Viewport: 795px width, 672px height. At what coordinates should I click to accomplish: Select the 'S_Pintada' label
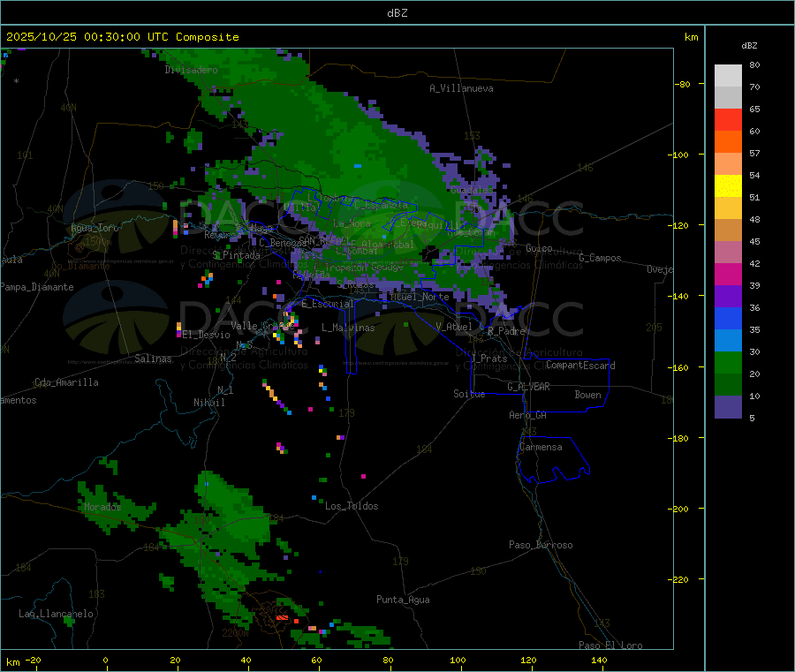click(x=236, y=255)
